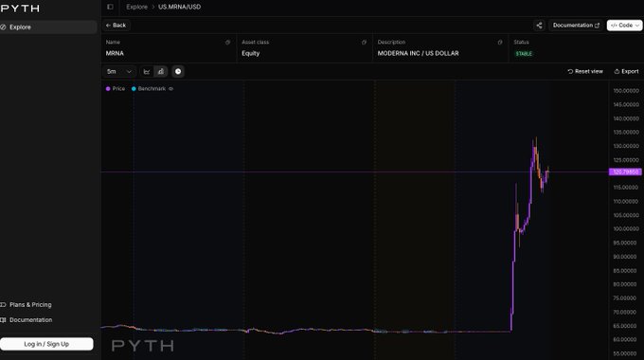
Task: Toggle Benchmark visibility eye icon
Action: (170, 89)
